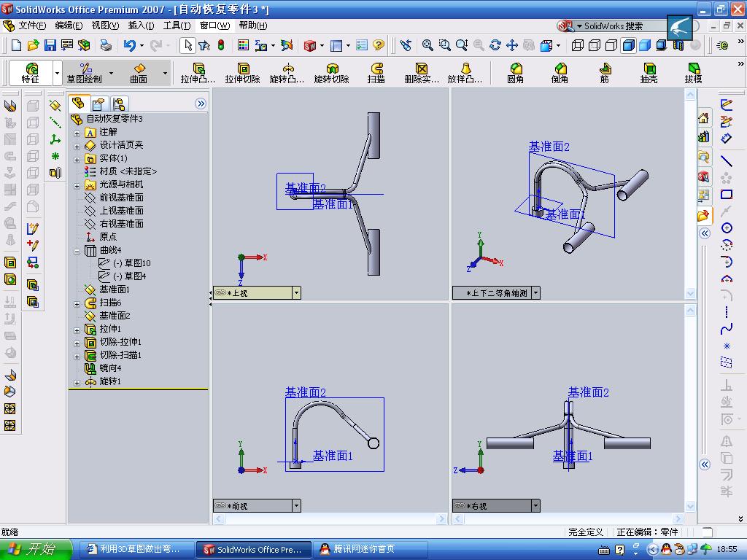Activate the pan view tool
Viewport: 747px width, 560px height.
click(511, 45)
